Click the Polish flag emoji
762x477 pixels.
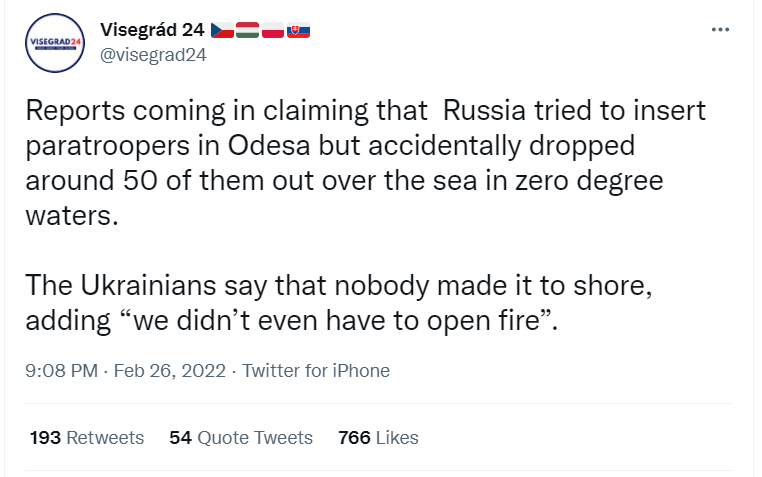tap(273, 30)
